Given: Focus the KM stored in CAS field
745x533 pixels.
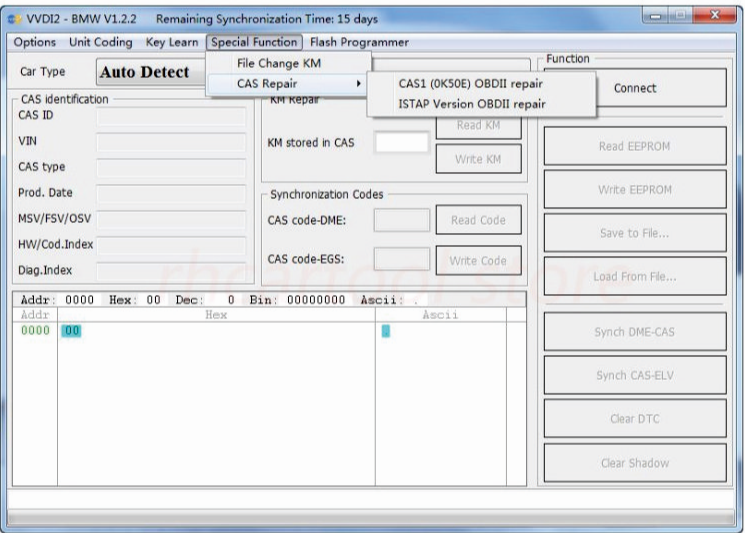Looking at the screenshot, I should 402,143.
